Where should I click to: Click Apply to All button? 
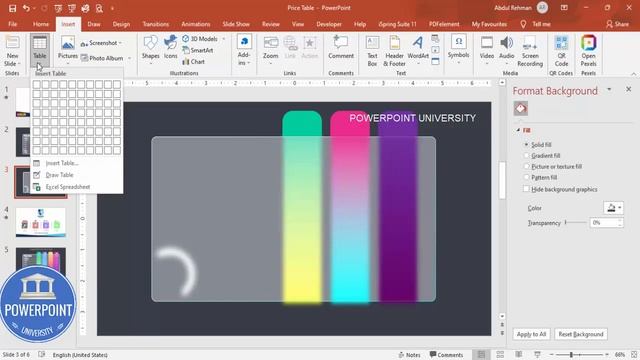point(531,334)
